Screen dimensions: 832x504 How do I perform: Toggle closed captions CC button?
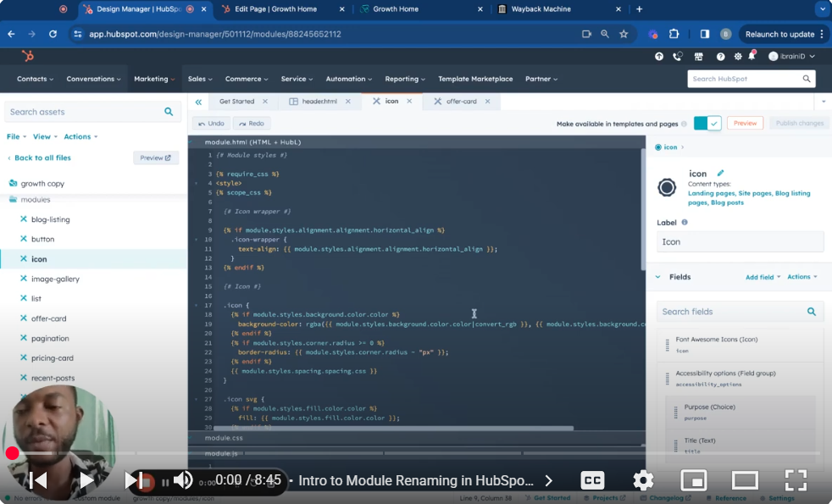pyautogui.click(x=593, y=480)
